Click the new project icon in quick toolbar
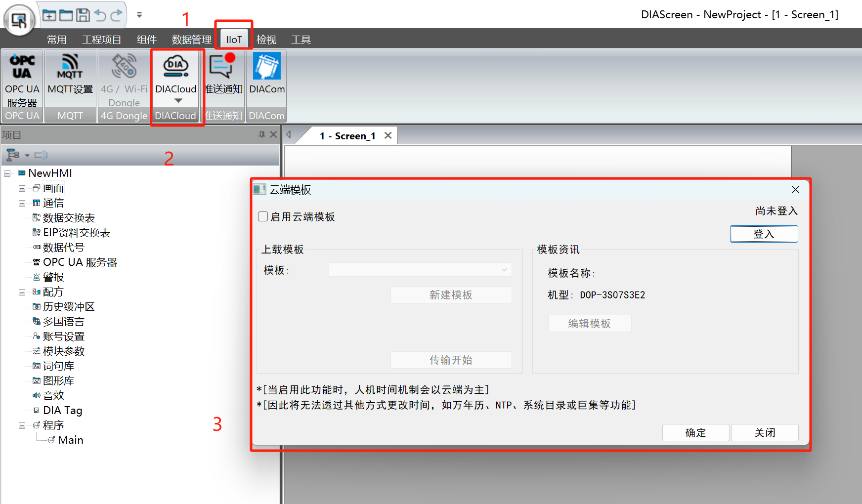 point(49,15)
